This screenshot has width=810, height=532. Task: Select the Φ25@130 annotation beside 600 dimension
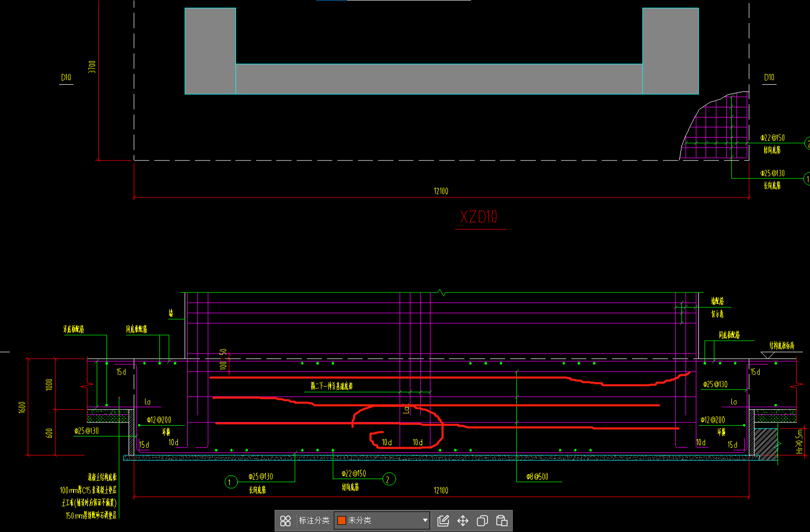coord(86,431)
